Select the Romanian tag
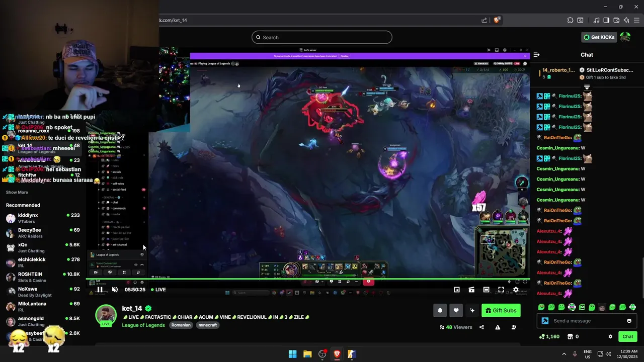Viewport: 644px width, 362px height. coord(181,325)
